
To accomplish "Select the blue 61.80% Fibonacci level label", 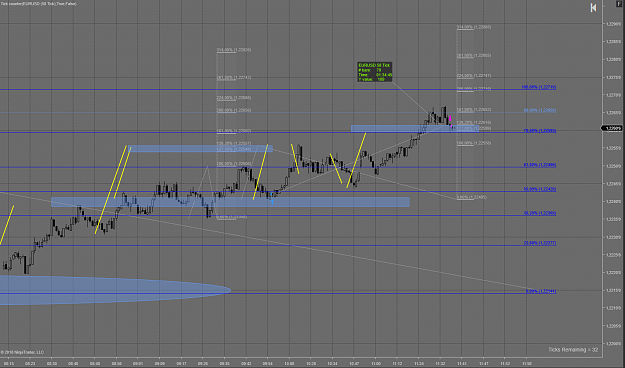I will coord(540,165).
